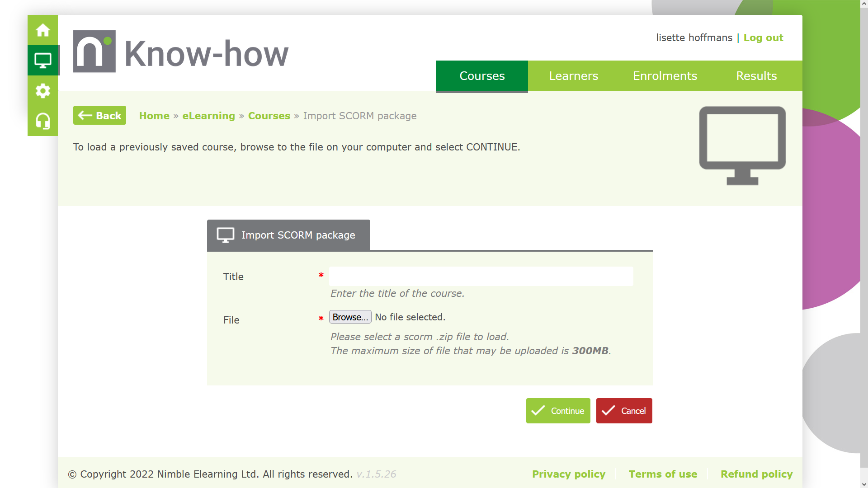Click the scrollbar down arrow
This screenshot has height=488, width=868.
864,484
